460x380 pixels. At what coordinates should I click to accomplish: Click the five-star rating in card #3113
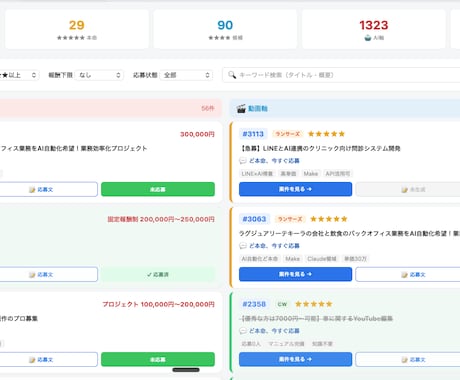pos(326,134)
